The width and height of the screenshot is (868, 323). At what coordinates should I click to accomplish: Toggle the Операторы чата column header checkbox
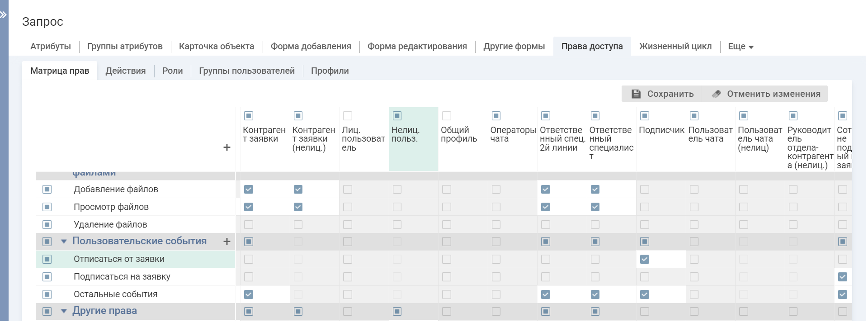496,116
